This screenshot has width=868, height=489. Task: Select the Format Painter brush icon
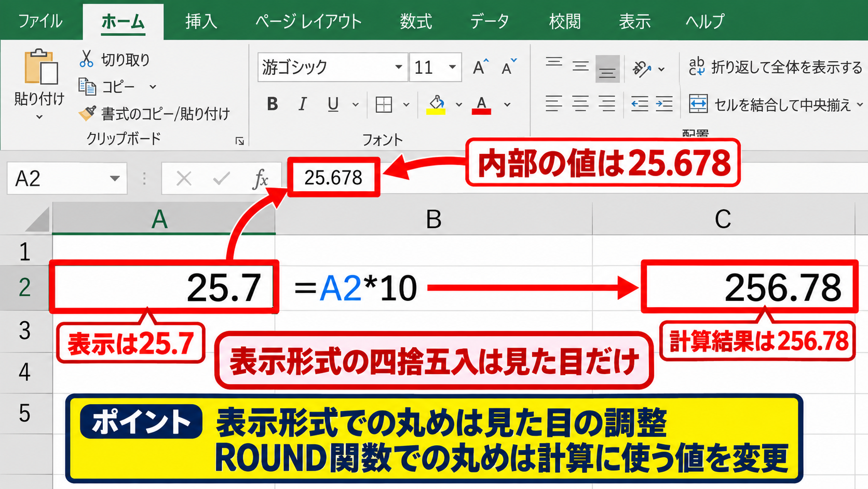click(x=87, y=113)
